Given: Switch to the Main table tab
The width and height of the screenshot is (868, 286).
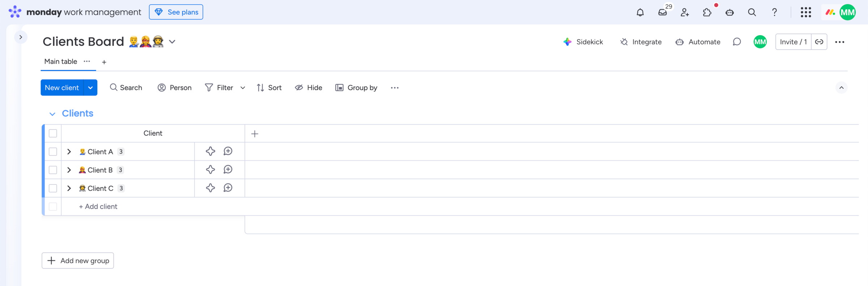Looking at the screenshot, I should pyautogui.click(x=60, y=62).
